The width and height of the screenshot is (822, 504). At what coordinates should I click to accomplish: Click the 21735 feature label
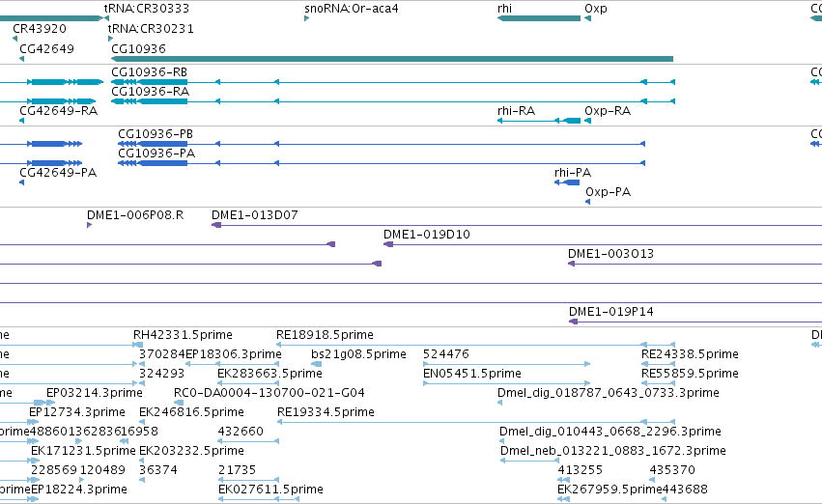tap(238, 470)
